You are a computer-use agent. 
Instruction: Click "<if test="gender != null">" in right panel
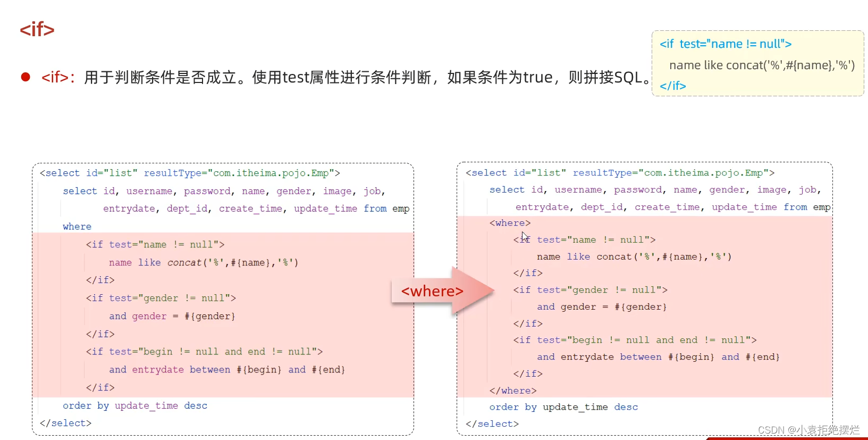pos(591,290)
